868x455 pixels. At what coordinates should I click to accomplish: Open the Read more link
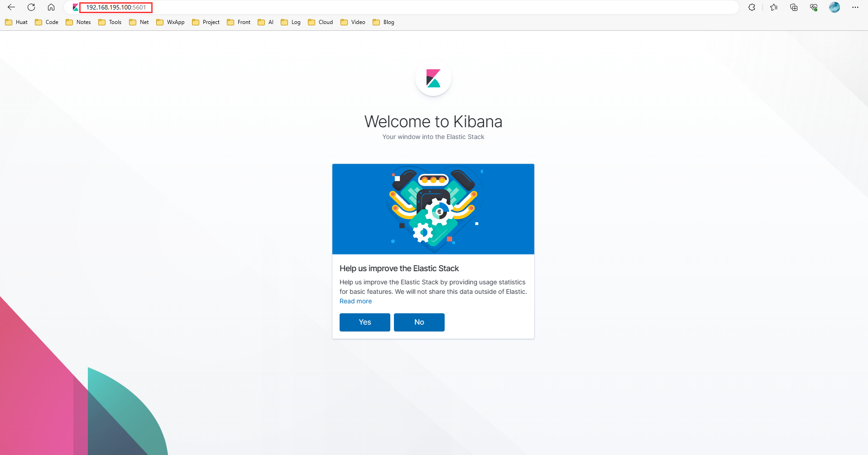(355, 301)
